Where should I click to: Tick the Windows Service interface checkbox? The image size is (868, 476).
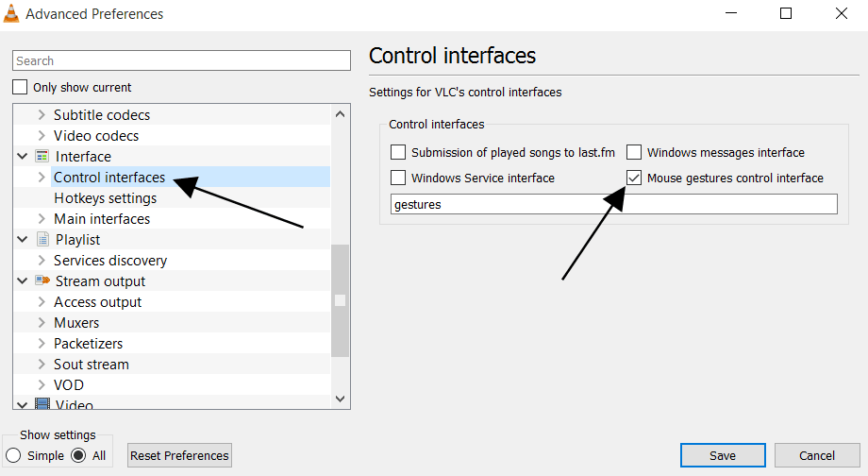(398, 178)
